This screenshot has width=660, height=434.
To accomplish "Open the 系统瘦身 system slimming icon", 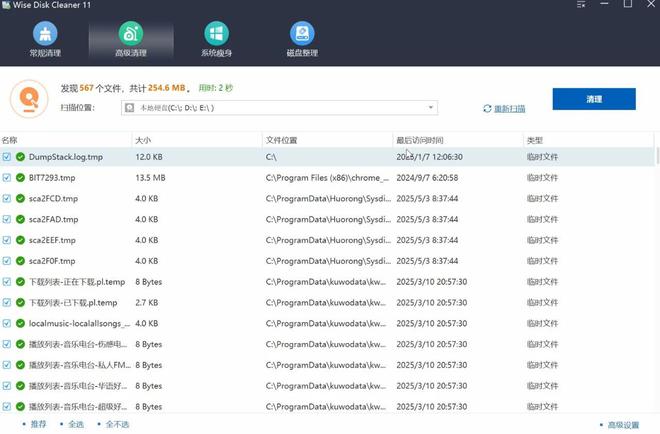I will pos(215,35).
